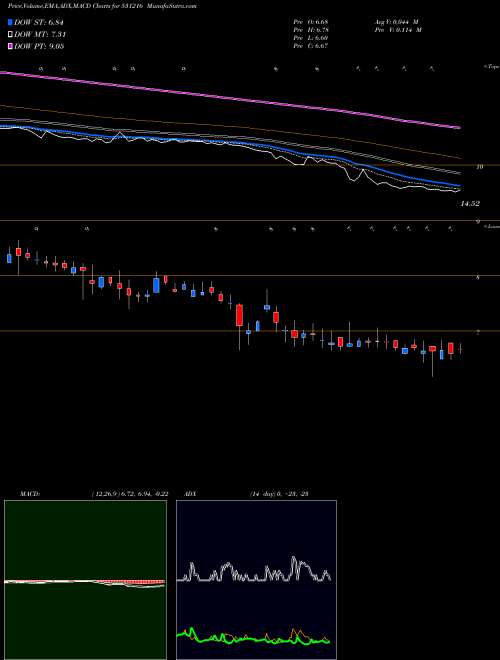Image resolution: width=500 pixels, height=660 pixels.
Task: Click the 'ADX' panel heading
Action: pyautogui.click(x=190, y=494)
